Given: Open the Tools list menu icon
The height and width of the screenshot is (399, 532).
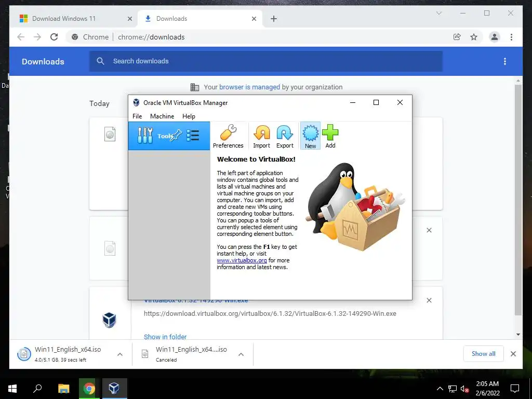Looking at the screenshot, I should (x=193, y=136).
